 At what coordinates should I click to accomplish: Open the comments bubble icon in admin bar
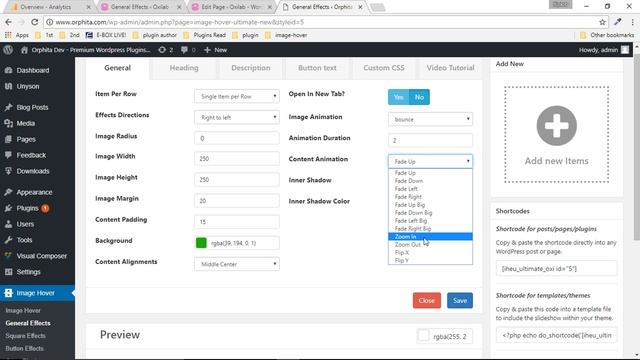(184, 50)
